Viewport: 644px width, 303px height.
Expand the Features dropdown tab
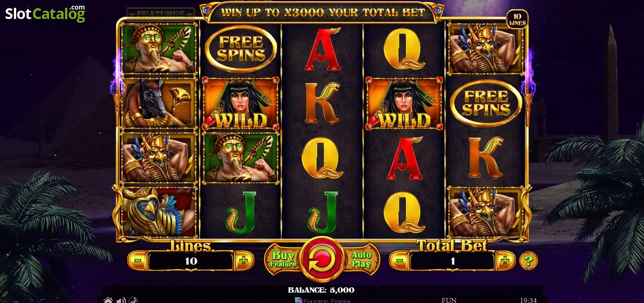pyautogui.click(x=160, y=14)
